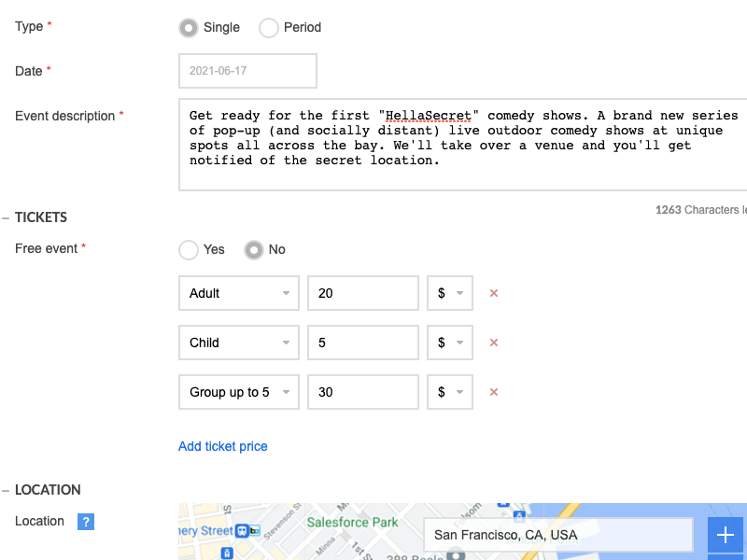Zoom in the map with plus button
This screenshot has height=560, width=747.
(726, 535)
